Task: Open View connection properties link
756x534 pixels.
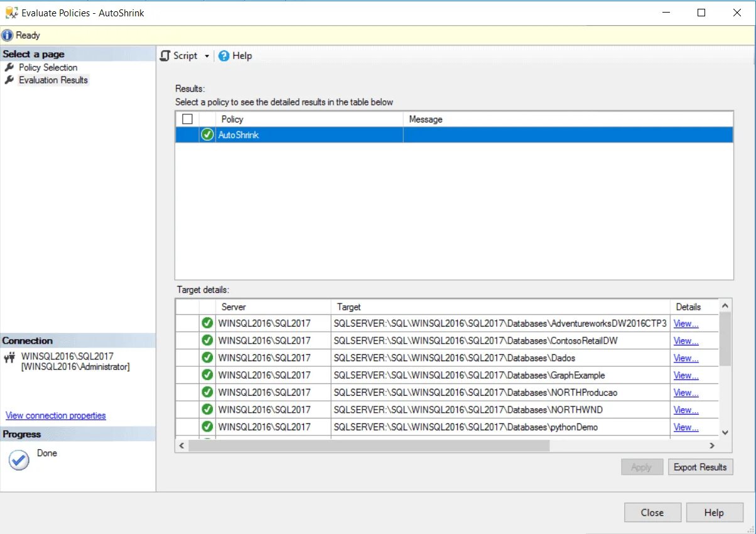Action: coord(56,415)
